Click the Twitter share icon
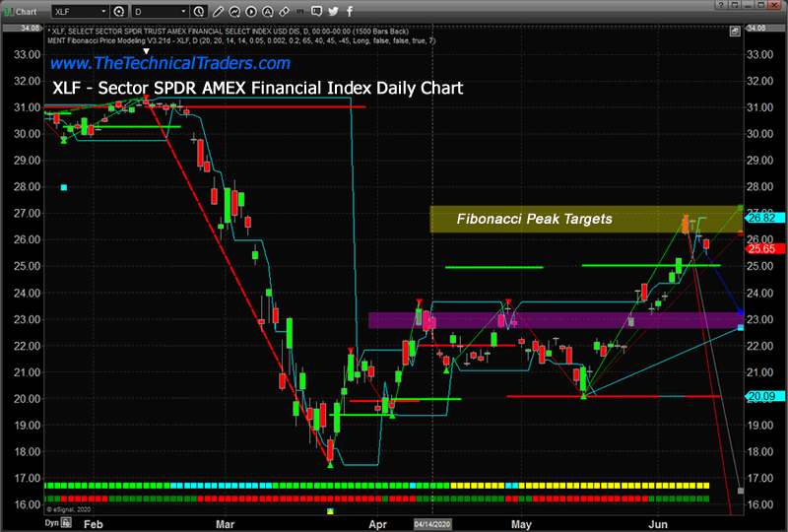 333,12
